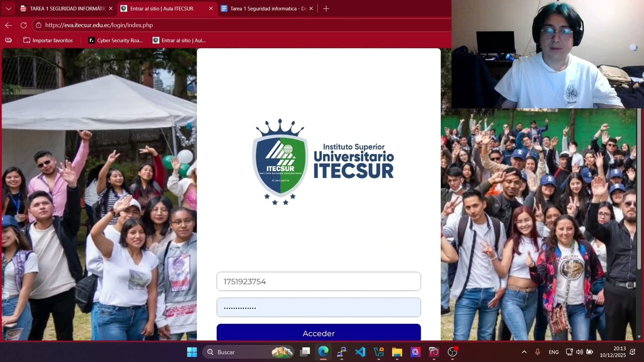Click the username field with 1751923754
Image resolution: width=644 pixels, height=362 pixels.
tap(318, 282)
